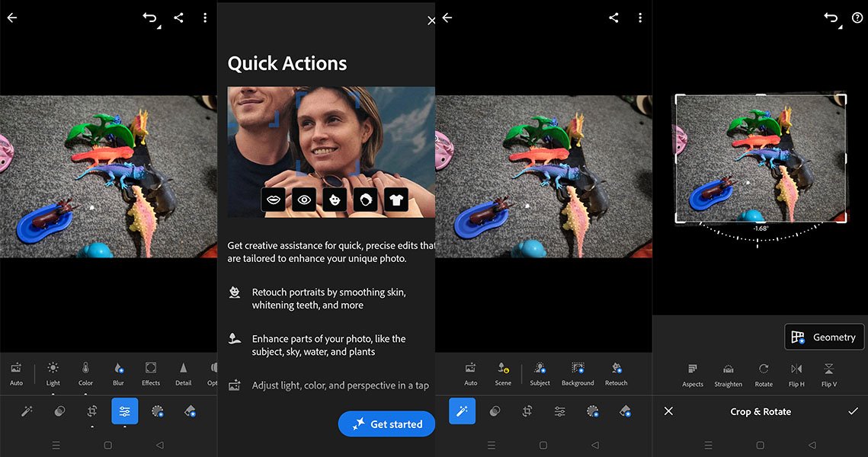Open Masking on the Scene/Subject screen toolbar
This screenshot has width=868, height=457.
[x=592, y=411]
